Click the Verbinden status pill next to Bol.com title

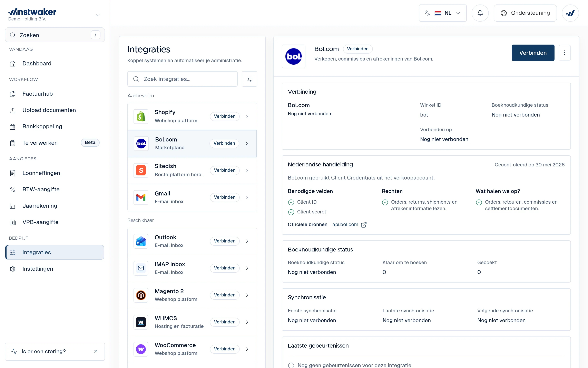tap(357, 49)
